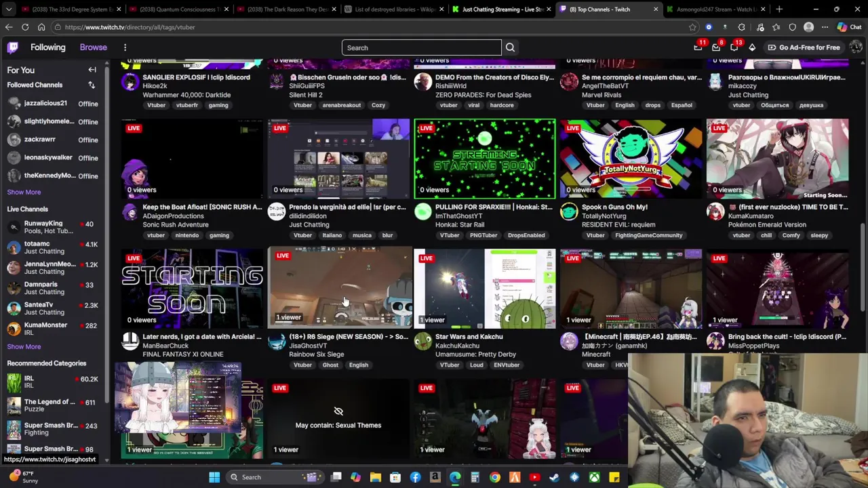
Task: Open the IRL recommended category
Action: pyautogui.click(x=53, y=382)
